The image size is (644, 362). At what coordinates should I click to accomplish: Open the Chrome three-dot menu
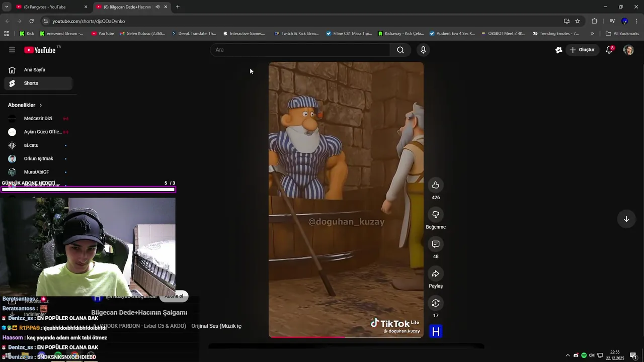tap(637, 21)
